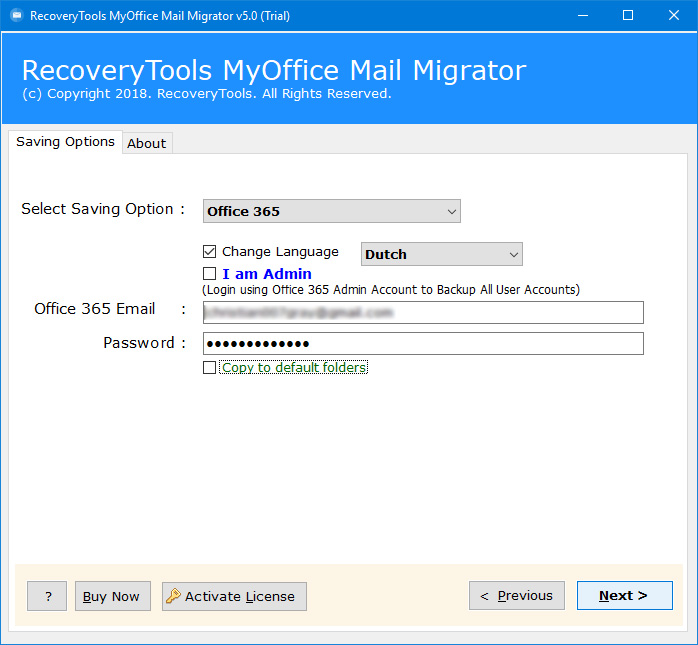Expand the Dutch language dropdown
Viewport: 698px width, 645px height.
coord(442,254)
